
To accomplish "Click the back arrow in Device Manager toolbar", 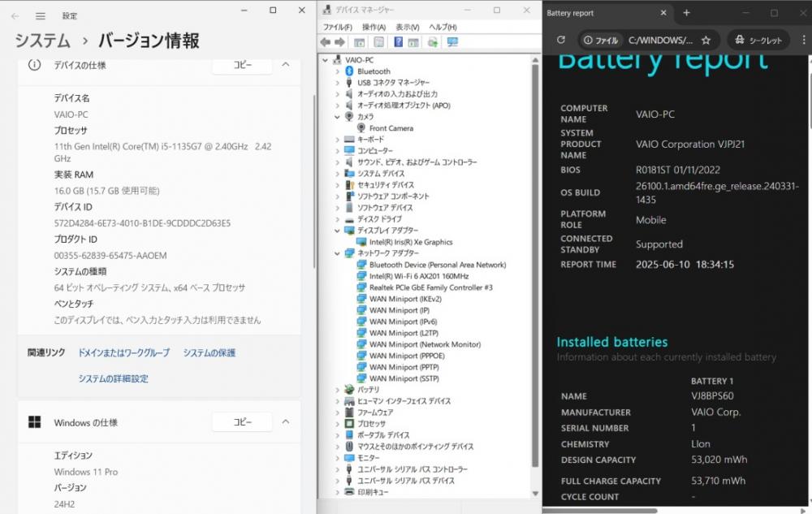I will (326, 42).
